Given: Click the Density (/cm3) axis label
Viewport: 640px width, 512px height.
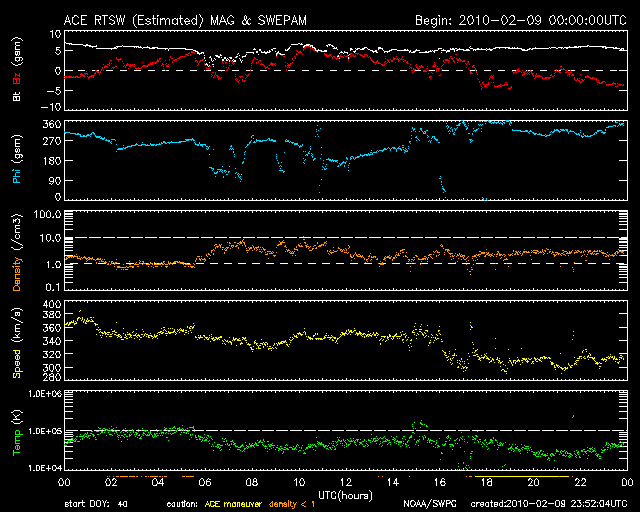Looking at the screenshot, I should [15, 254].
